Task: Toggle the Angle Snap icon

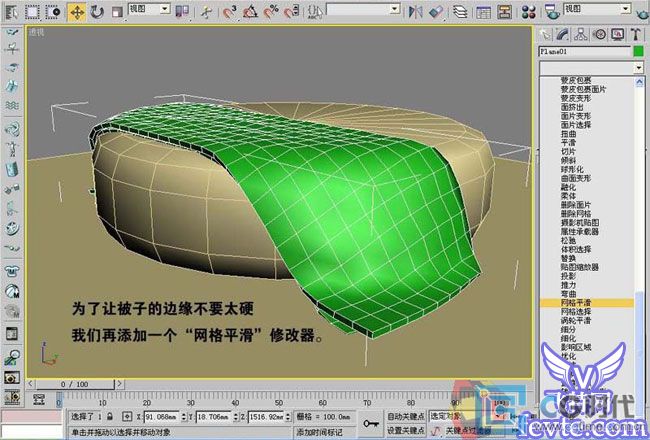Action: coord(250,12)
